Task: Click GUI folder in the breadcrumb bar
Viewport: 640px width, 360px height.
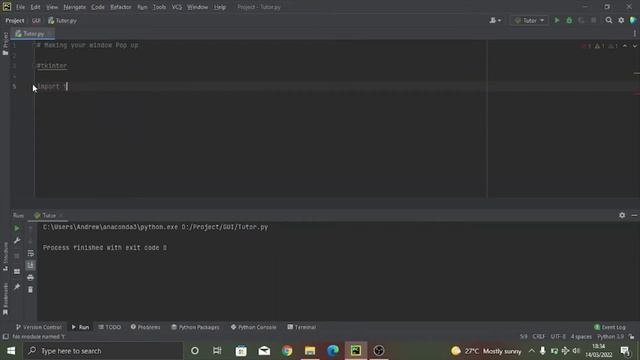Action: 36,20
